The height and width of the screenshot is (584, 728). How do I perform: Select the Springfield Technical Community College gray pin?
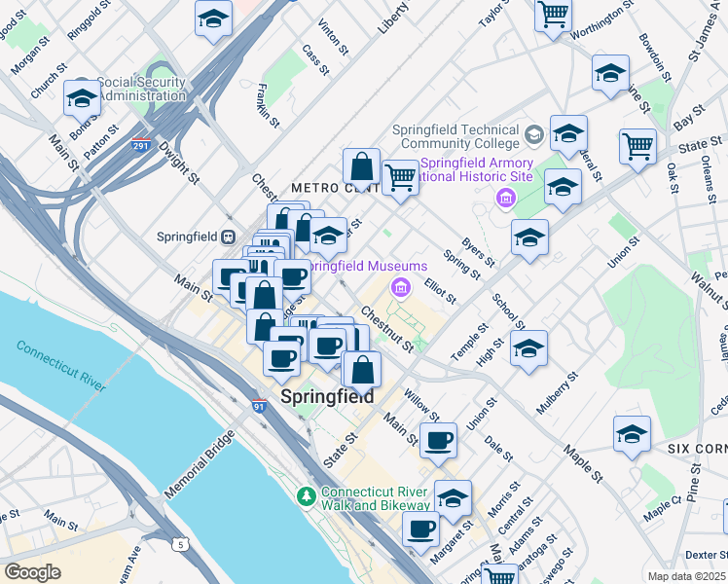pos(534,135)
